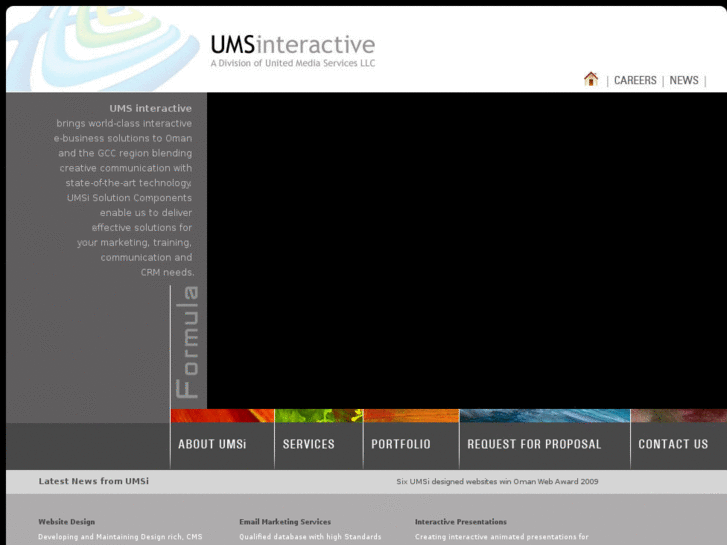Open the SERVICES menu item
The width and height of the screenshot is (727, 545).
tap(308, 444)
